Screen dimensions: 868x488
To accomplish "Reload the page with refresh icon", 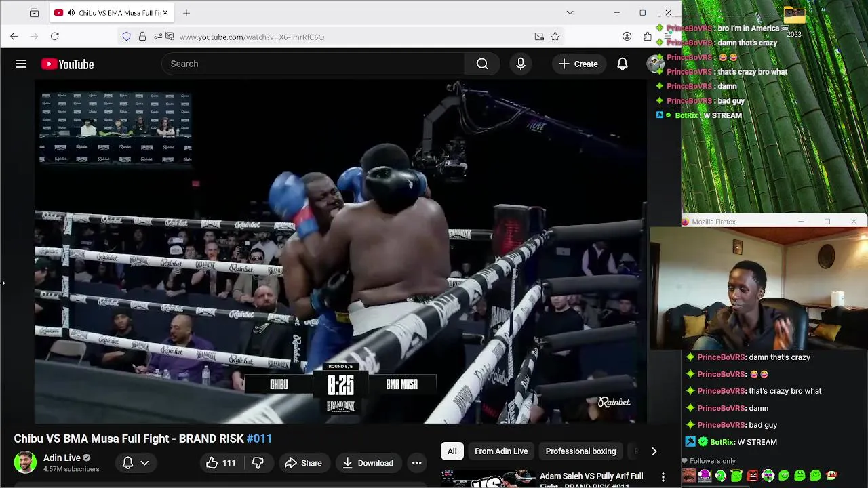I will click(x=55, y=37).
